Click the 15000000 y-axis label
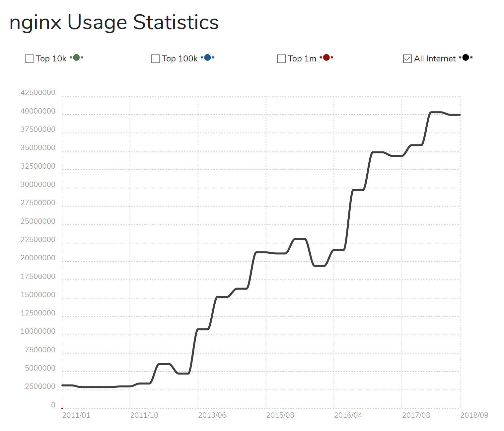The height and width of the screenshot is (431, 504). 38,295
